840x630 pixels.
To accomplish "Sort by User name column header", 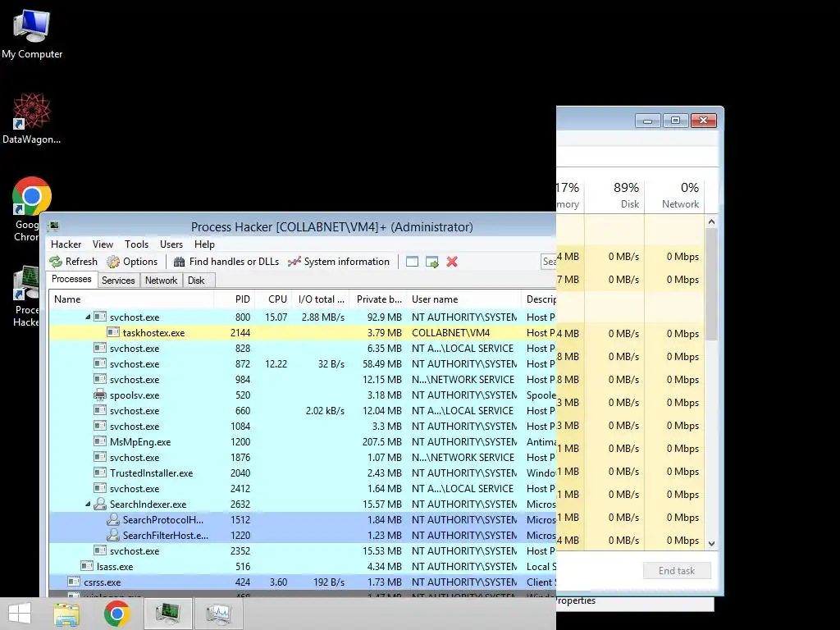I will (x=464, y=299).
